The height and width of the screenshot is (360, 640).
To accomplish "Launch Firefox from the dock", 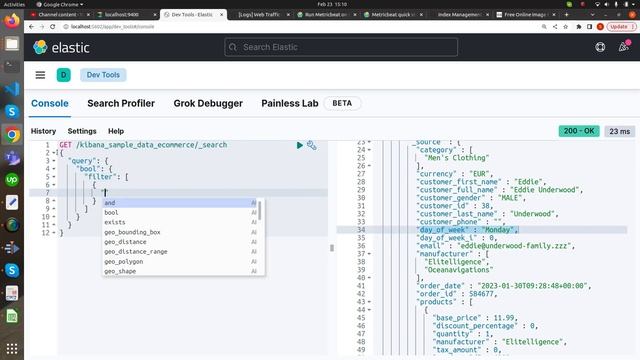I will 12,20.
